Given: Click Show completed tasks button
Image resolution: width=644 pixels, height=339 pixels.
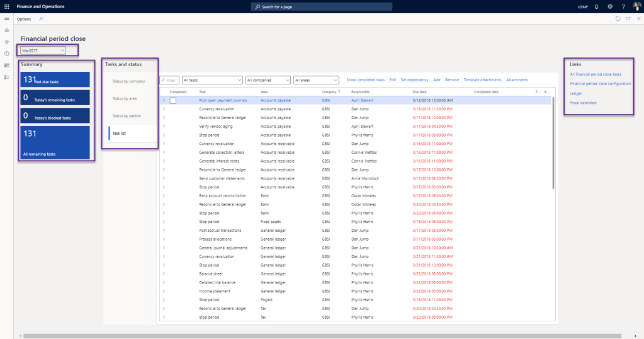Looking at the screenshot, I should 365,80.
